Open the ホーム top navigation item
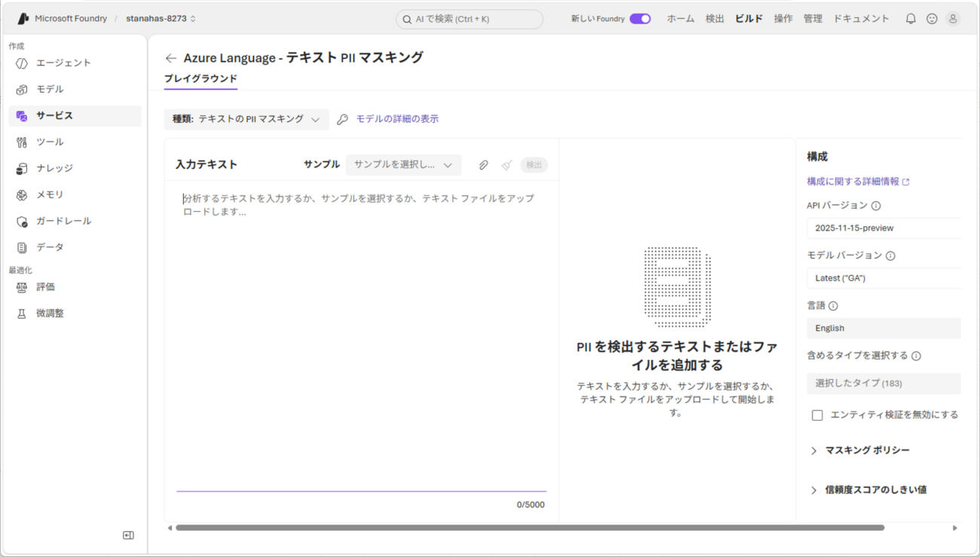The width and height of the screenshot is (980, 557). [681, 19]
